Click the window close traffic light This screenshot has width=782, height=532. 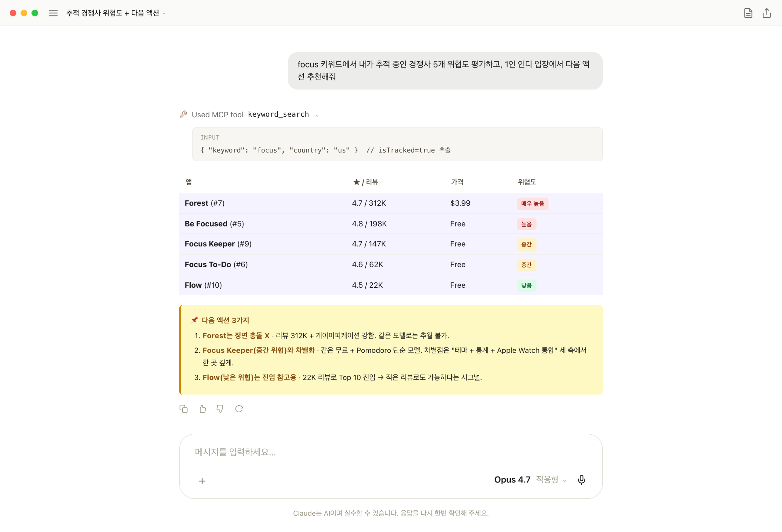point(13,13)
